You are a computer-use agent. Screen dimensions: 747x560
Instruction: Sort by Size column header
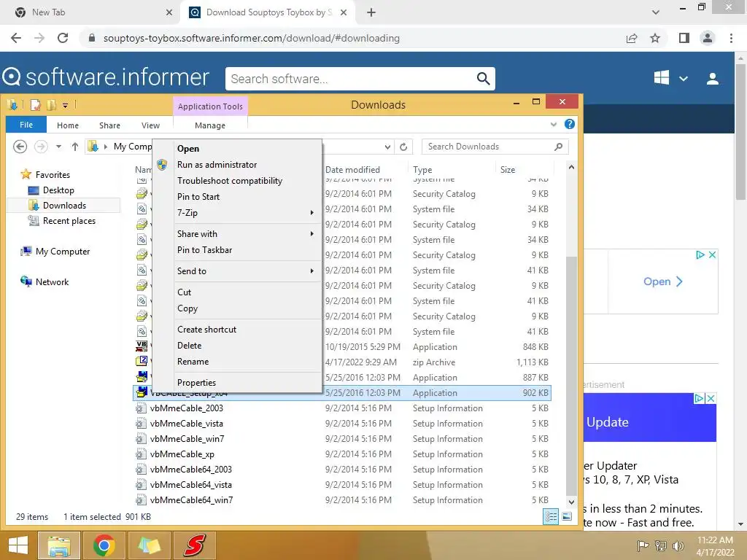tap(508, 169)
